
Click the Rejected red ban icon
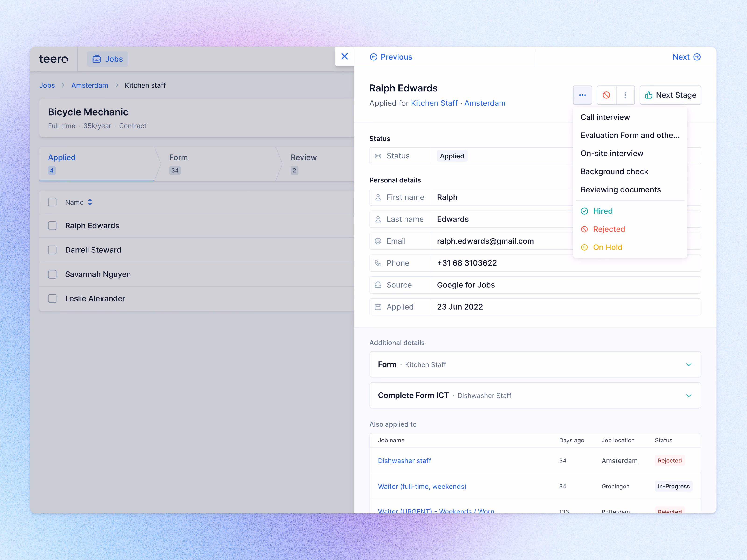point(584,230)
